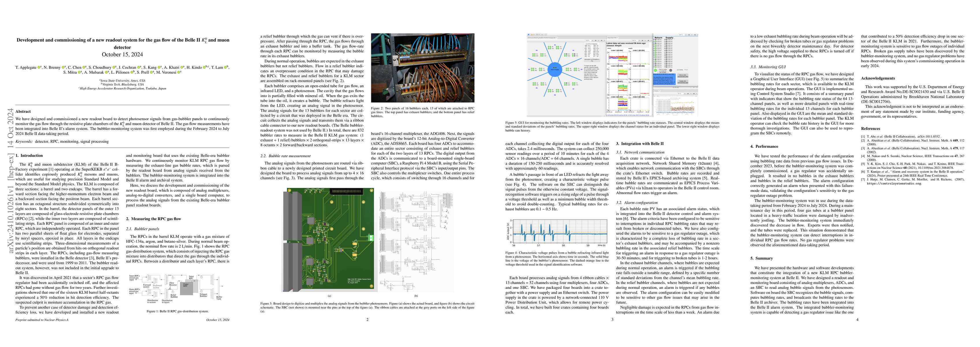Viewport: 980px width, 347px height.
Task: Click the 'Keywords:' line
Action: (62, 141)
